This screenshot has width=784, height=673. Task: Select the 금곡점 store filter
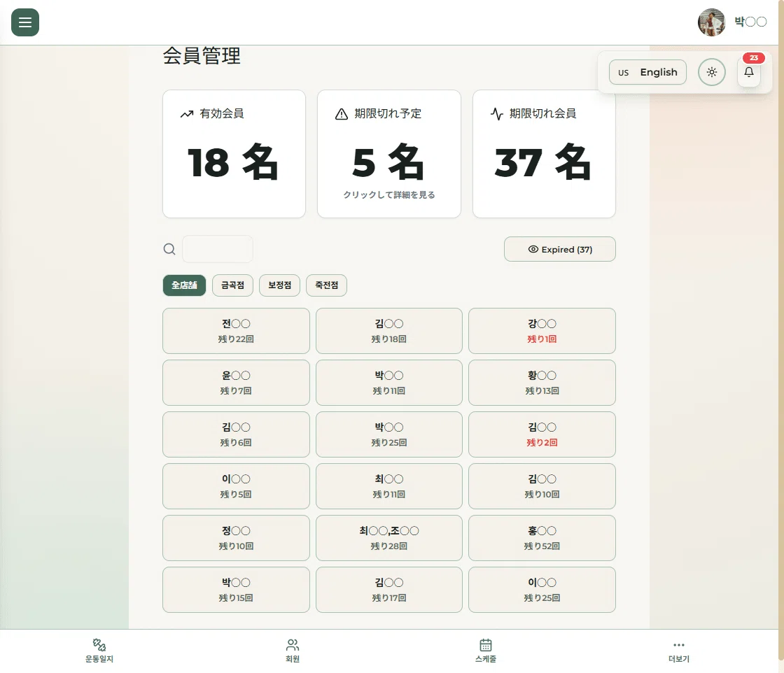click(232, 285)
